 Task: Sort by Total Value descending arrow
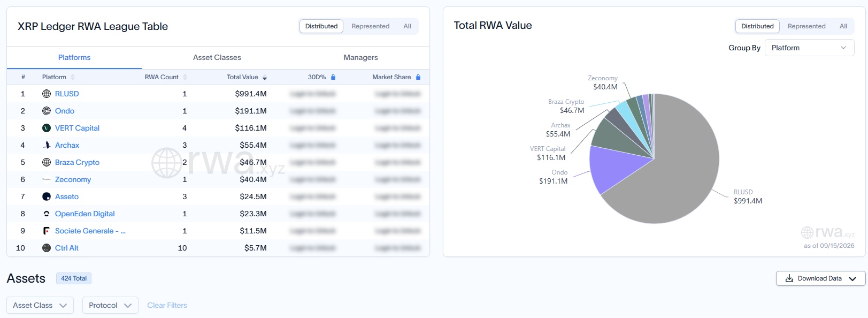click(265, 78)
